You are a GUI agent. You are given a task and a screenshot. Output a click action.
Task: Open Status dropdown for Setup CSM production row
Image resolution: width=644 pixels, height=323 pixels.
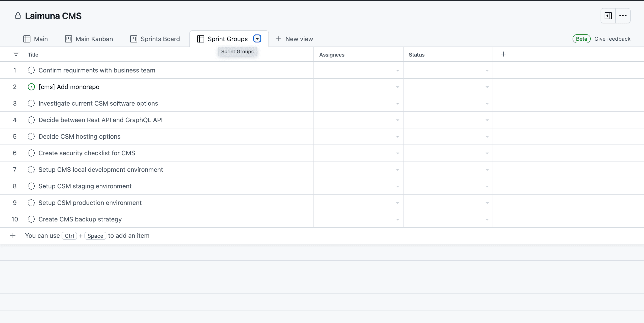point(487,203)
